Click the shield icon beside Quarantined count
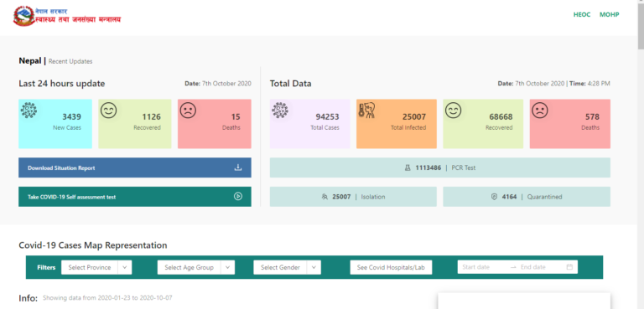 (x=494, y=197)
